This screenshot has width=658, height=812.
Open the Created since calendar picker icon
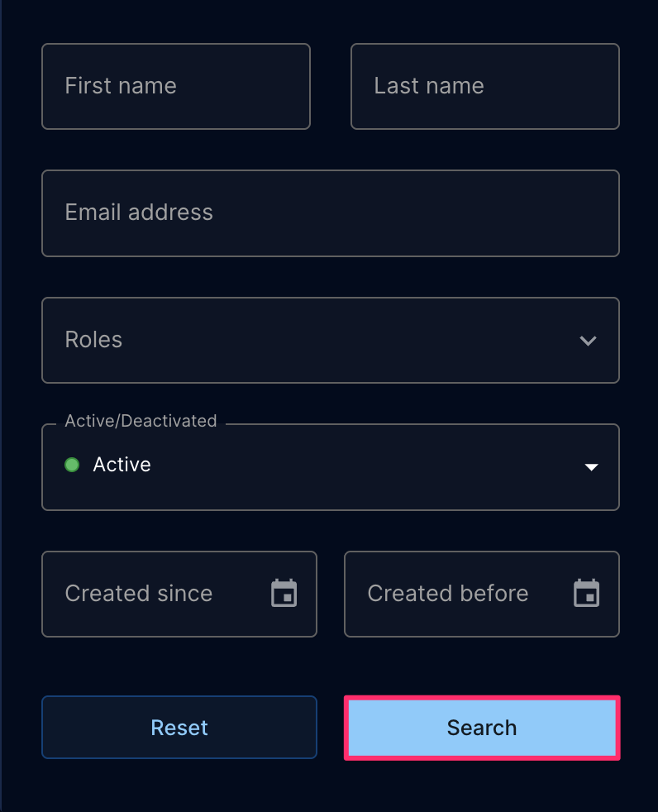pyautogui.click(x=284, y=593)
